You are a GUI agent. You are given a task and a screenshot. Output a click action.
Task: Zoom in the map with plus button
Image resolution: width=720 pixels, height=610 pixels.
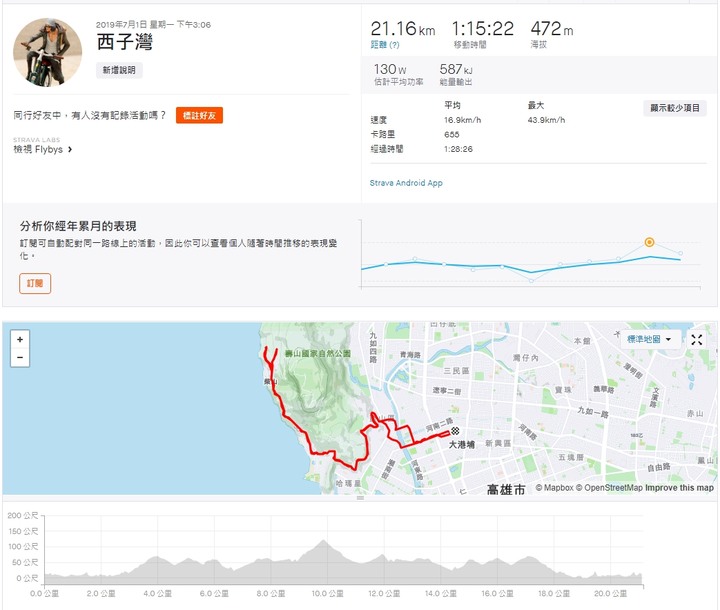pos(20,339)
